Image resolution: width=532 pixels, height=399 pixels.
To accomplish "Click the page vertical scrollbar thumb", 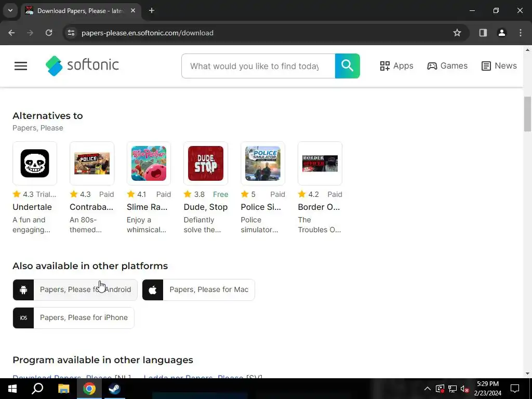I will tap(527, 114).
